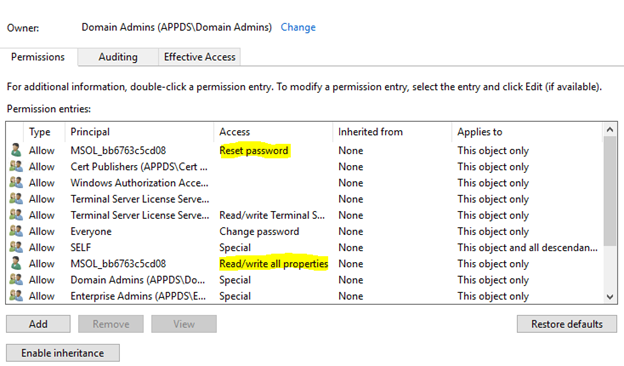The width and height of the screenshot is (624, 366).
Task: Click the Restore defaults button
Action: tap(567, 324)
